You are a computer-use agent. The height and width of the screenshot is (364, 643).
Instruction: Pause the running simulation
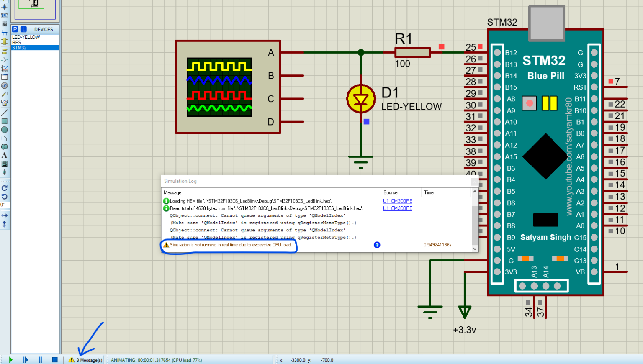(x=39, y=359)
